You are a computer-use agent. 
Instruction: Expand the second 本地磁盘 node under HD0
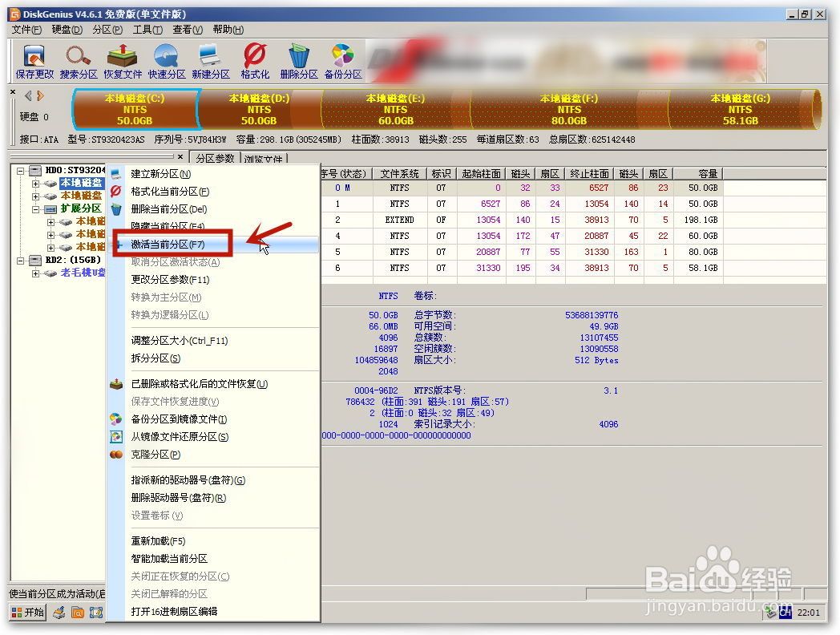[35, 196]
